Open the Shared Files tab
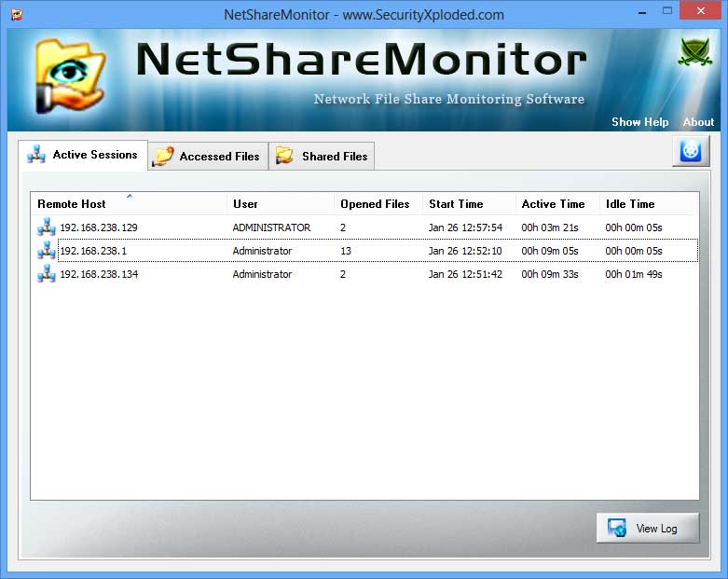Image resolution: width=728 pixels, height=579 pixels. [x=323, y=157]
